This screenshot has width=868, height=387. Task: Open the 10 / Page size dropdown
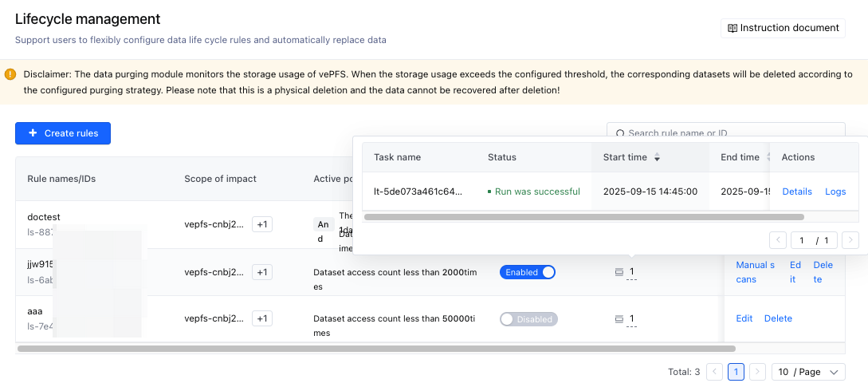[809, 372]
